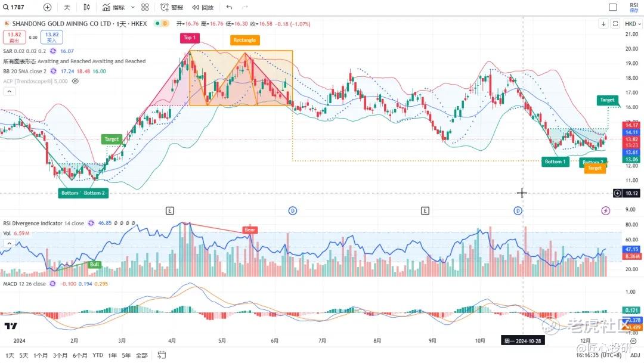Click the red 13.82 sell button

click(x=14, y=37)
